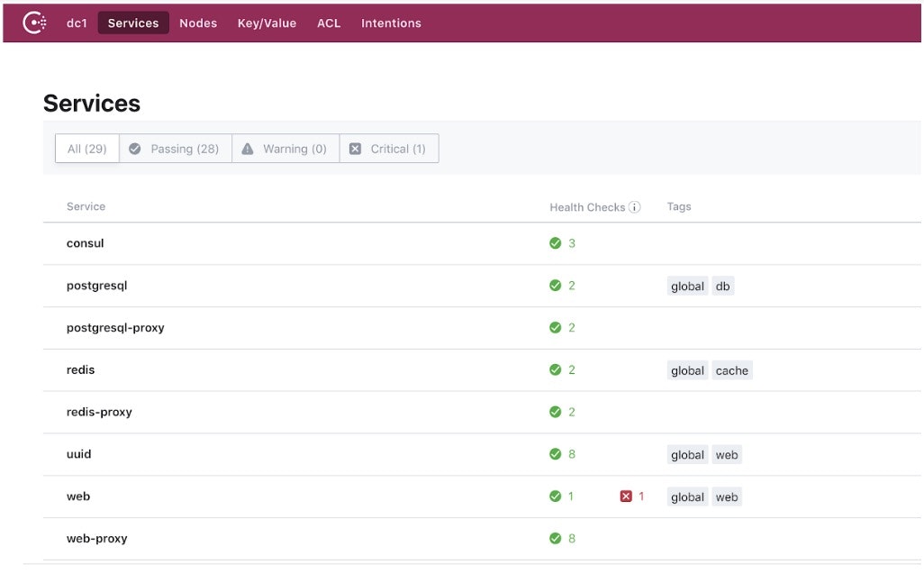Click the Consul logo icon
Viewport: 924px width, 574px height.
pos(34,23)
